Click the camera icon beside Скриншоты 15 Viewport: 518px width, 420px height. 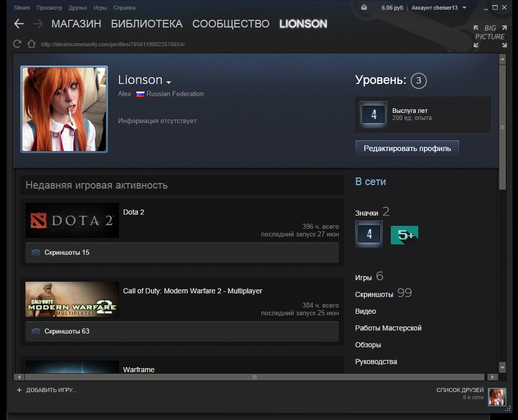pos(36,253)
